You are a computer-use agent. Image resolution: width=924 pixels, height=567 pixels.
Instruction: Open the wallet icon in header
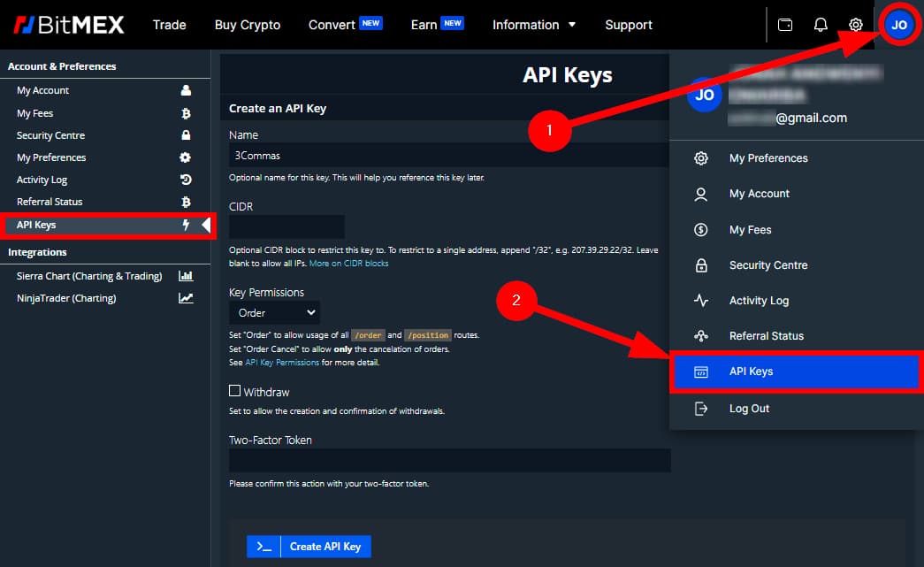pyautogui.click(x=785, y=25)
